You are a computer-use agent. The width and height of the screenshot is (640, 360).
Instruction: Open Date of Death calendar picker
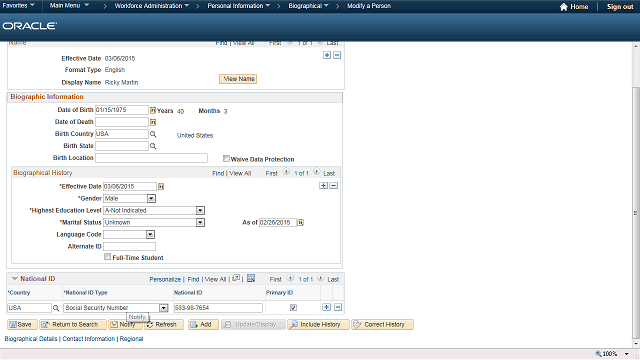153,122
